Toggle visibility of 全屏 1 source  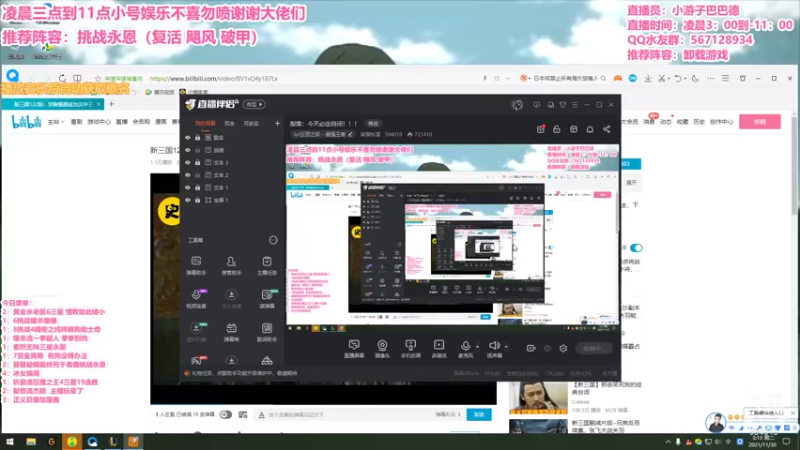pyautogui.click(x=188, y=200)
